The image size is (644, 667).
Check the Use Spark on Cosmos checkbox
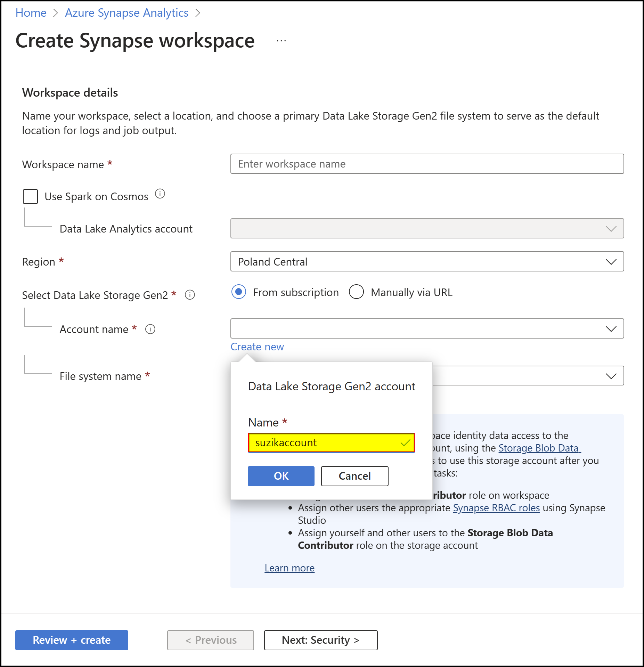point(31,196)
